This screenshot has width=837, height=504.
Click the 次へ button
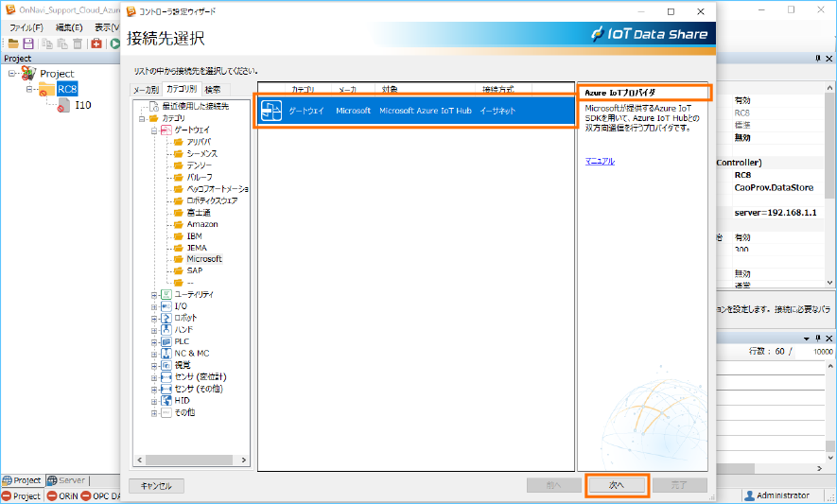pos(617,485)
